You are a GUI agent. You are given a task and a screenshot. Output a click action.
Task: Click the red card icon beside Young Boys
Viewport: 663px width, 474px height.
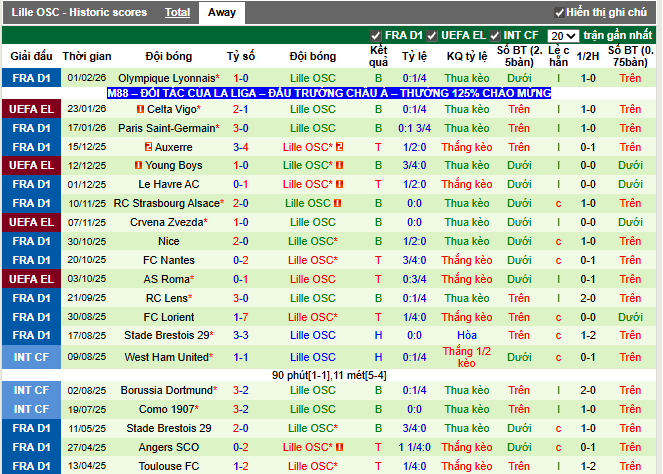pyautogui.click(x=139, y=165)
